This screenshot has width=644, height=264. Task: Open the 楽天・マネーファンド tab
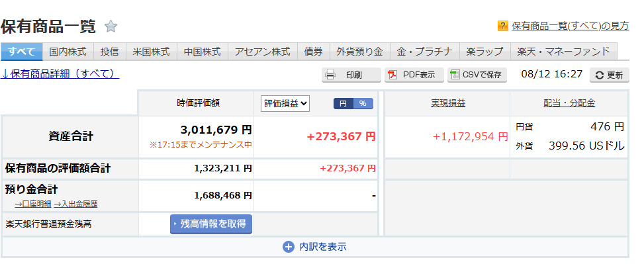pyautogui.click(x=563, y=52)
